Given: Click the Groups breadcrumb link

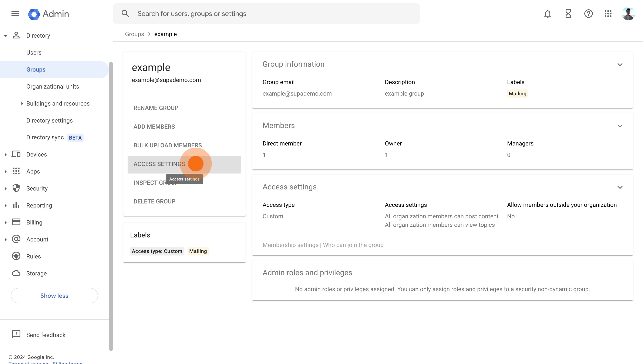Looking at the screenshot, I should tap(134, 34).
